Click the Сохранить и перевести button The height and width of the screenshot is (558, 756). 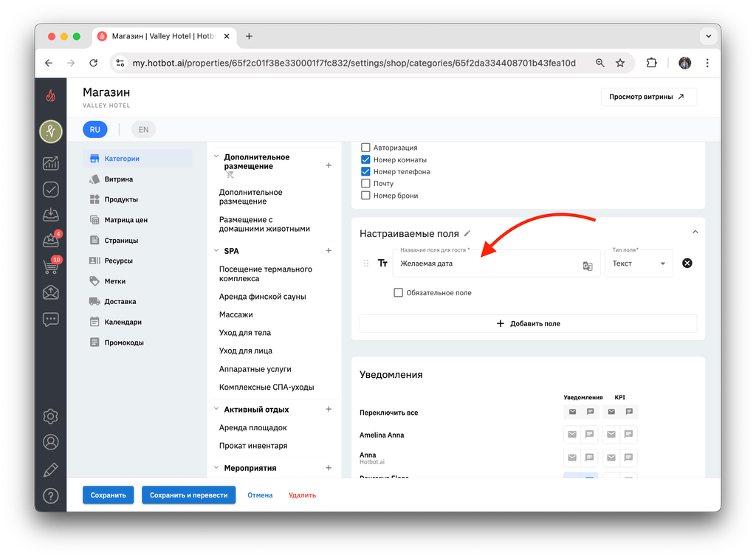coord(188,495)
